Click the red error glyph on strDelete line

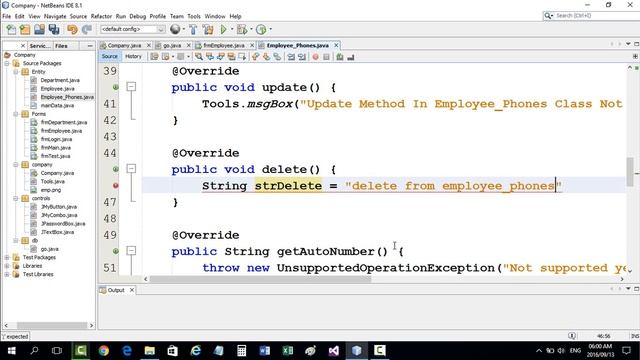116,186
